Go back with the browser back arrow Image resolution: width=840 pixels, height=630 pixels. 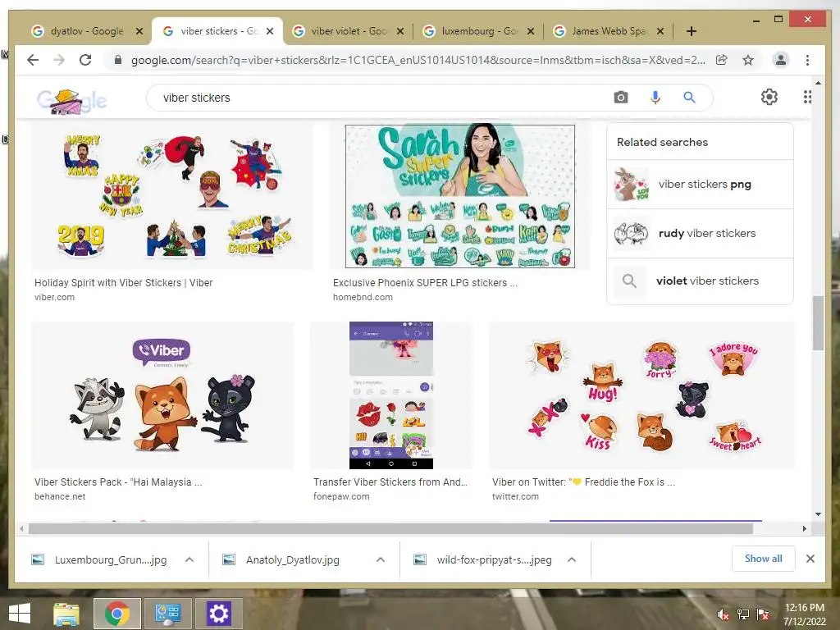33,60
